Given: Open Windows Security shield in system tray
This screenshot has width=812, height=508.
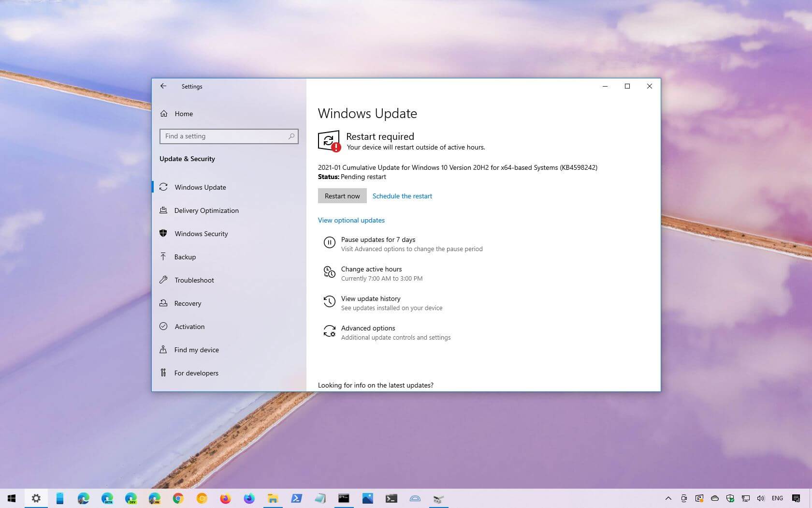Looking at the screenshot, I should point(730,498).
